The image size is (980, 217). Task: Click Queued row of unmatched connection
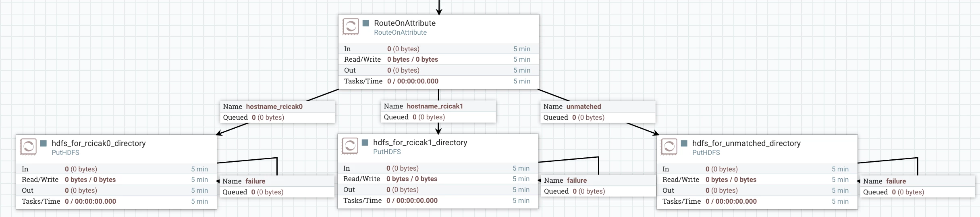598,117
